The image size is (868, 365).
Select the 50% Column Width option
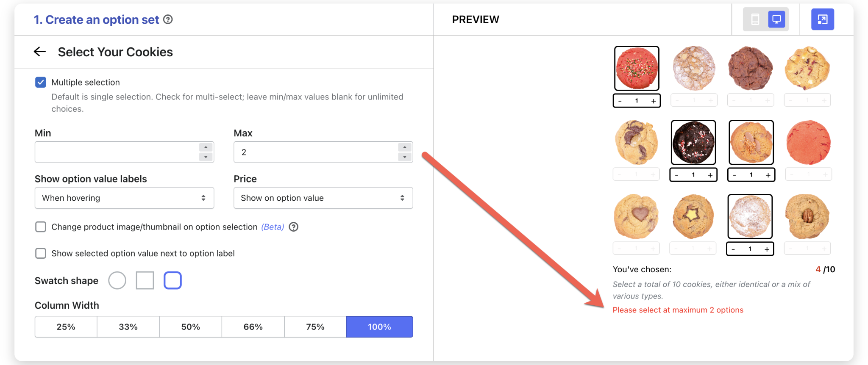tap(190, 326)
